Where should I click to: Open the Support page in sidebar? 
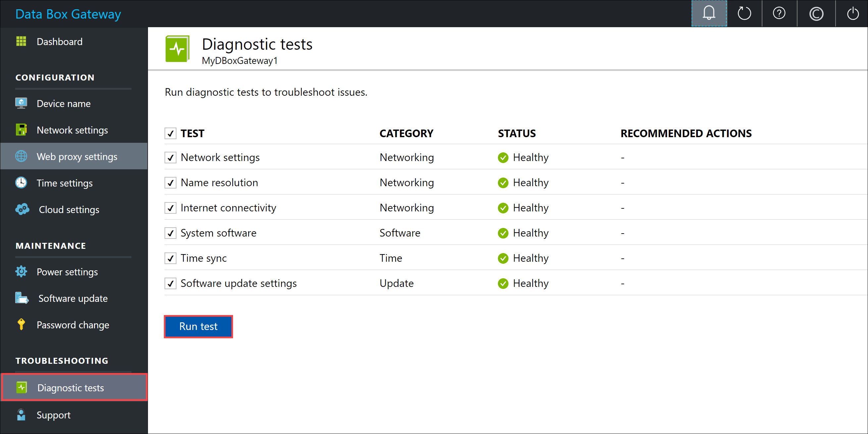pyautogui.click(x=53, y=415)
